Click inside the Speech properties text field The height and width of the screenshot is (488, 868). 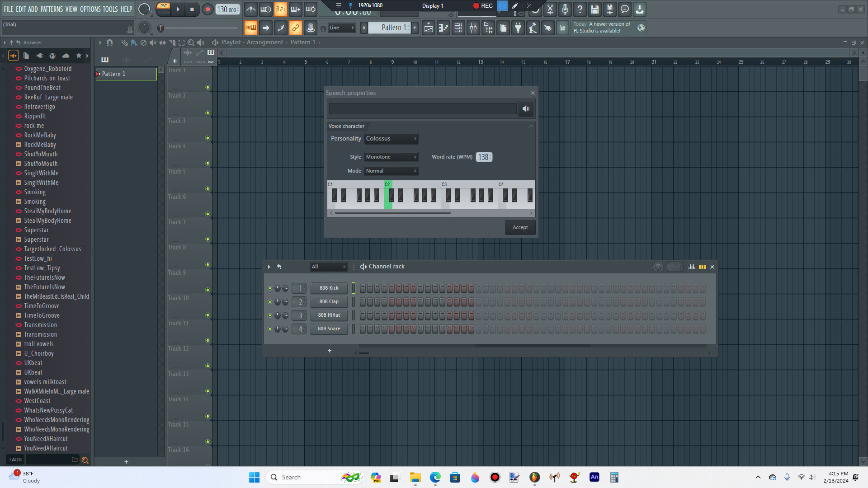click(x=423, y=108)
